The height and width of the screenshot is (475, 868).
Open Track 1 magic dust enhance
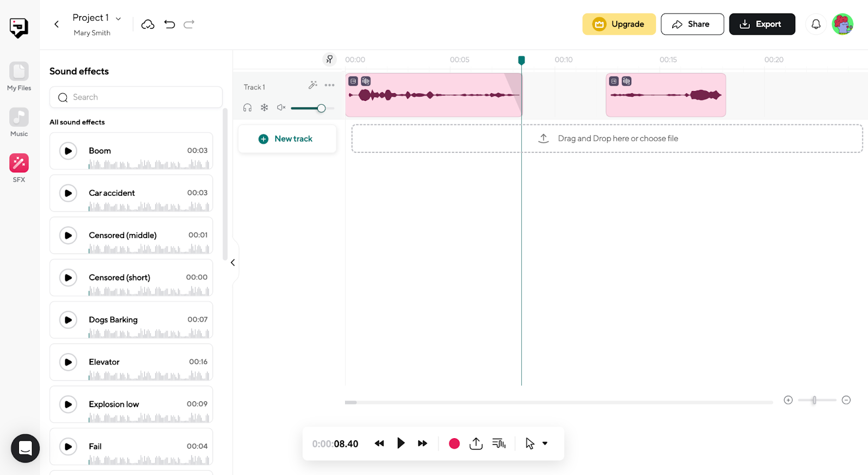coord(313,85)
